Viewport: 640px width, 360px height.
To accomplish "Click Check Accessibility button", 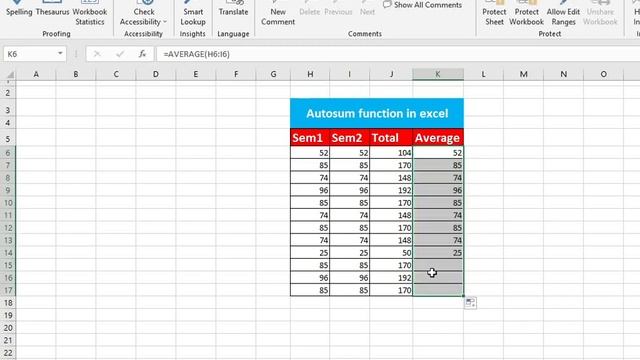I will [144, 13].
